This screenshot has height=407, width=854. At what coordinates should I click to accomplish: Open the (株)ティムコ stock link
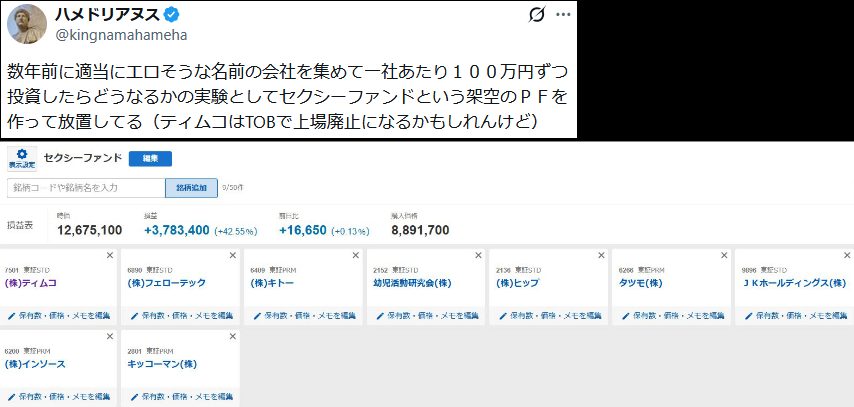click(x=31, y=283)
